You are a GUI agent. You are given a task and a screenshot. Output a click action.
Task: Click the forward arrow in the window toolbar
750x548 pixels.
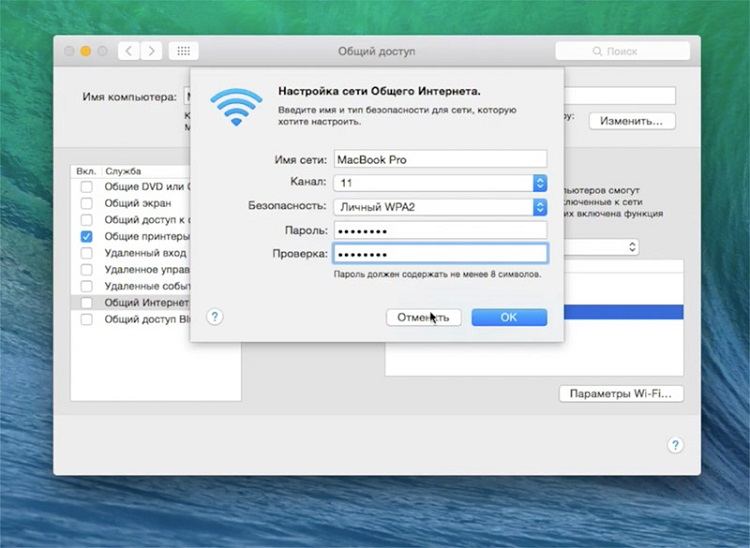[152, 51]
